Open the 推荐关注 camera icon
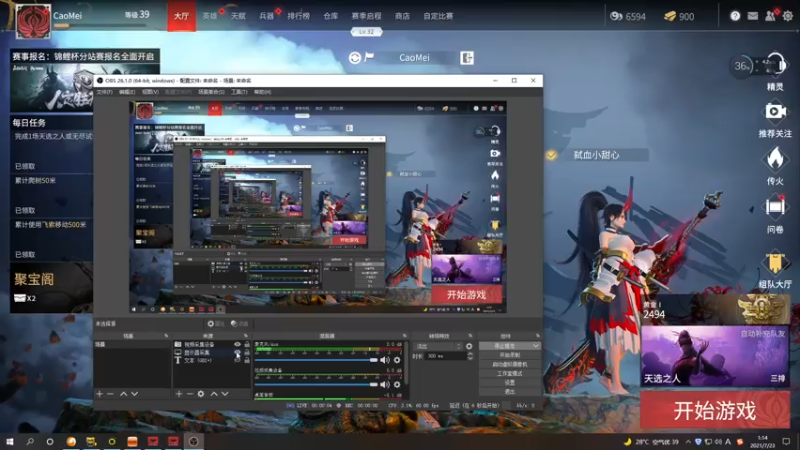 775,111
